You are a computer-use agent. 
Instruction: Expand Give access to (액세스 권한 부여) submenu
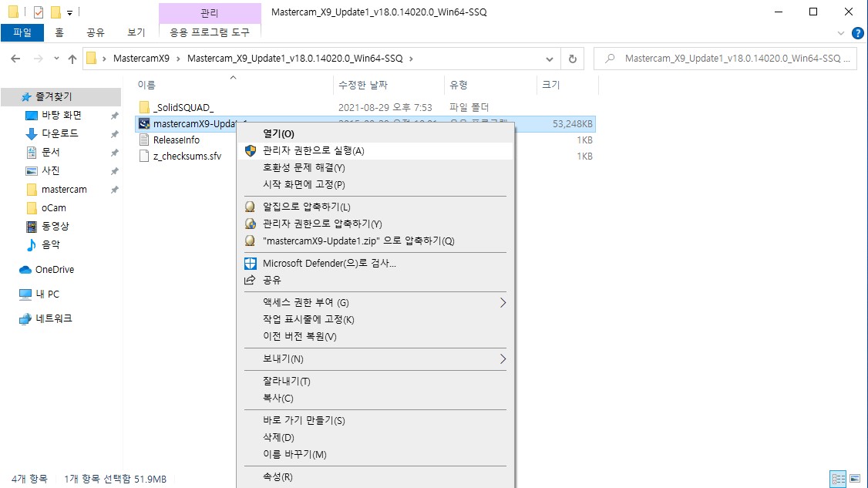click(375, 302)
